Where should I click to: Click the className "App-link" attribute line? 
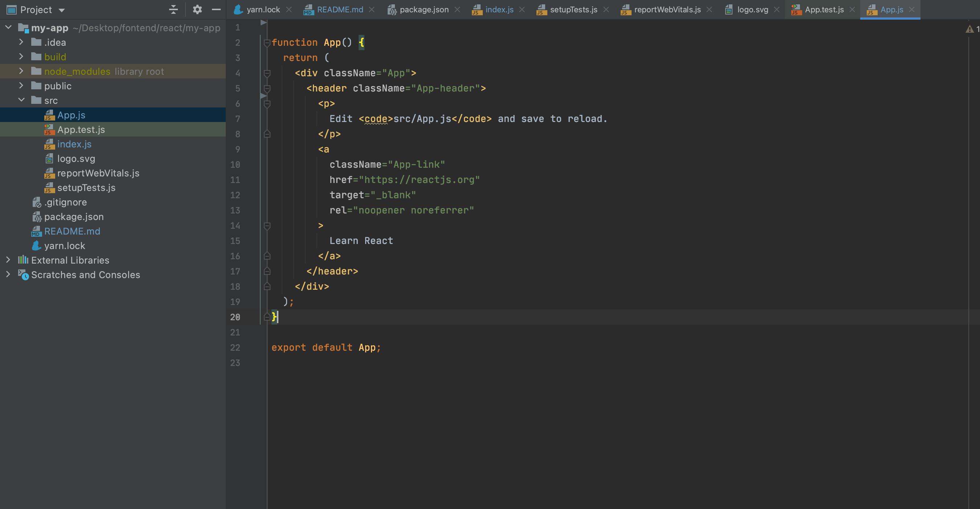coord(387,164)
